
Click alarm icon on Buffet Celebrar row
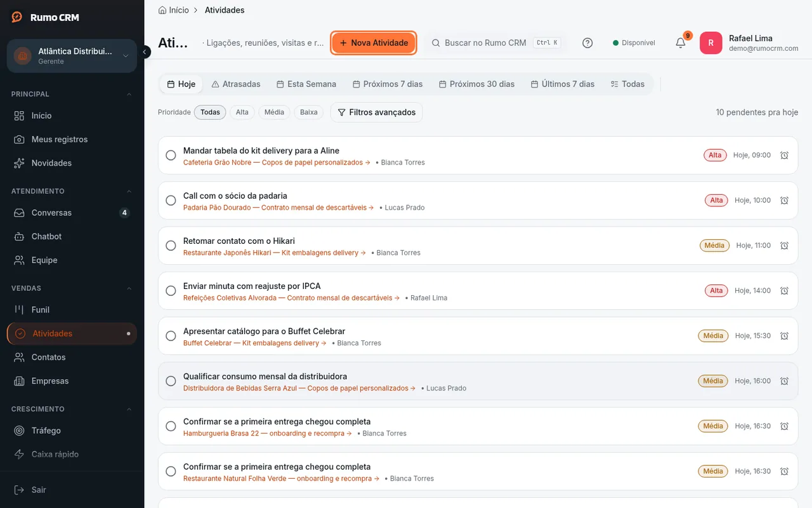[x=784, y=335]
